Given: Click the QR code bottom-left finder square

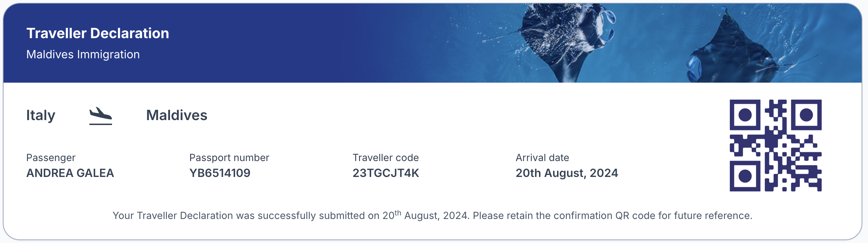Looking at the screenshot, I should pos(745,176).
